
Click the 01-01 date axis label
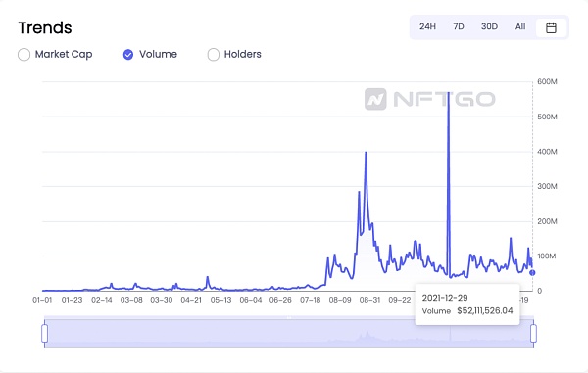(x=42, y=300)
